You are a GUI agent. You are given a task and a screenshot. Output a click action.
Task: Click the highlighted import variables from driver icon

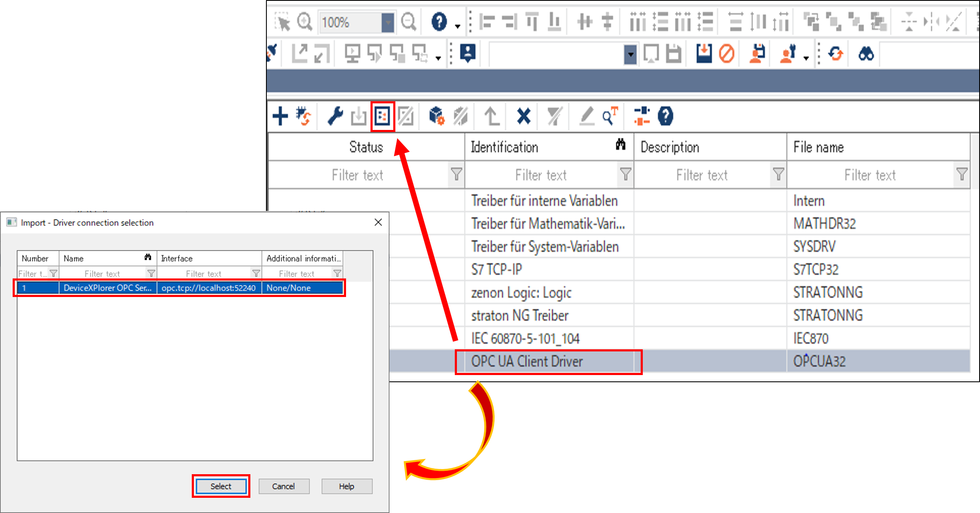click(382, 116)
